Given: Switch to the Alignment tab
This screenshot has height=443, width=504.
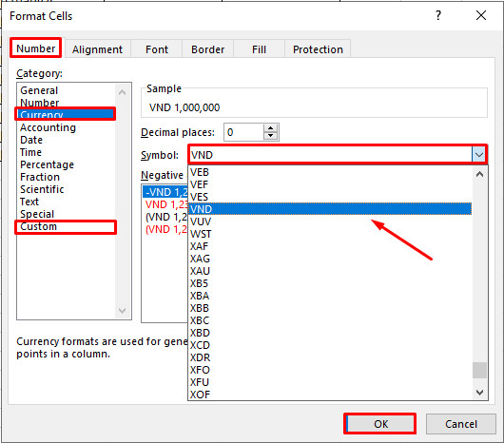Looking at the screenshot, I should (x=98, y=49).
